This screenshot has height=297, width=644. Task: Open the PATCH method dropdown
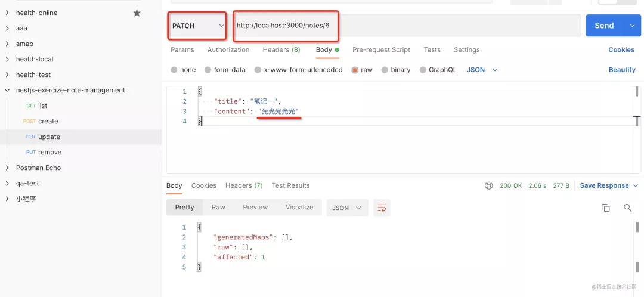point(197,26)
